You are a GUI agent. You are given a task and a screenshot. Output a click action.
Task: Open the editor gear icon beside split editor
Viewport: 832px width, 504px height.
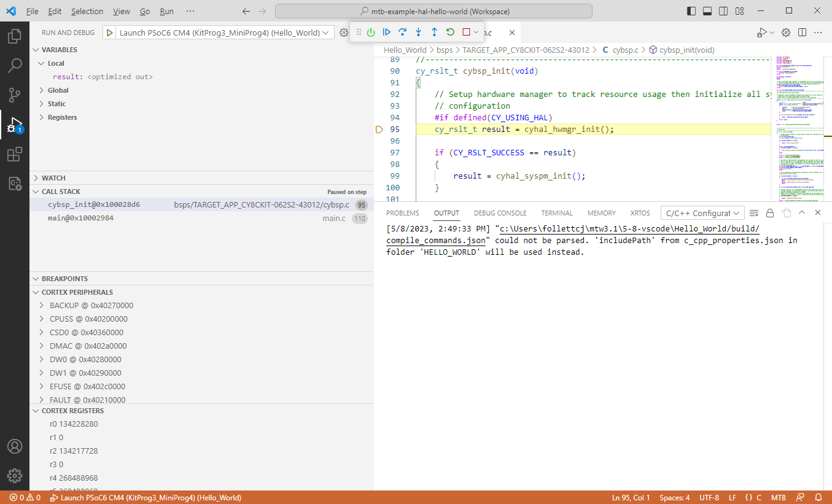785,33
